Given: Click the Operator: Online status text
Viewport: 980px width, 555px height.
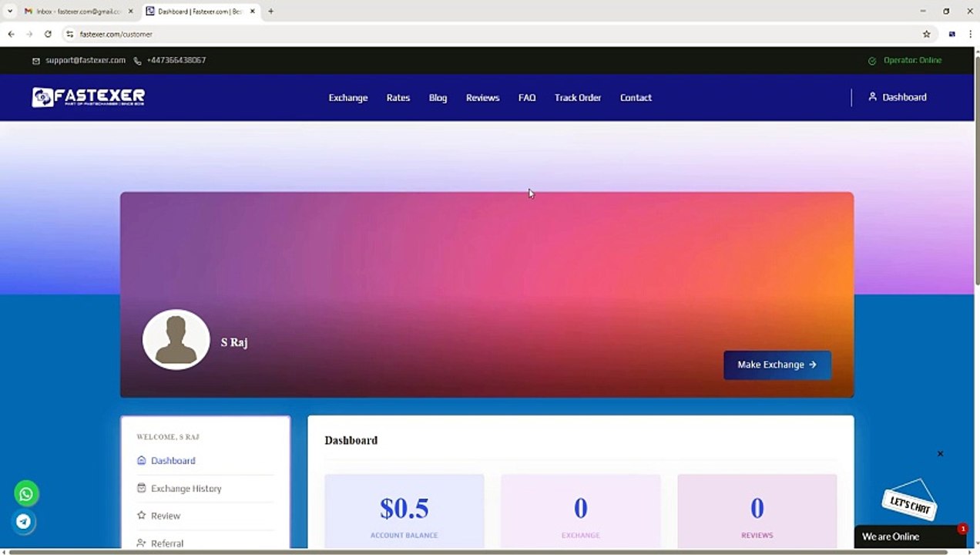Looking at the screenshot, I should [912, 60].
